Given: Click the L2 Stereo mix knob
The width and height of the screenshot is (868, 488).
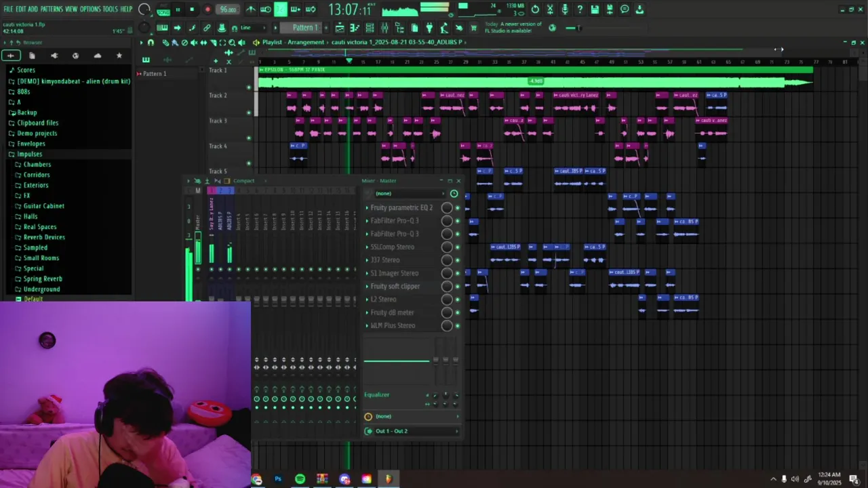Looking at the screenshot, I should pyautogui.click(x=447, y=300).
